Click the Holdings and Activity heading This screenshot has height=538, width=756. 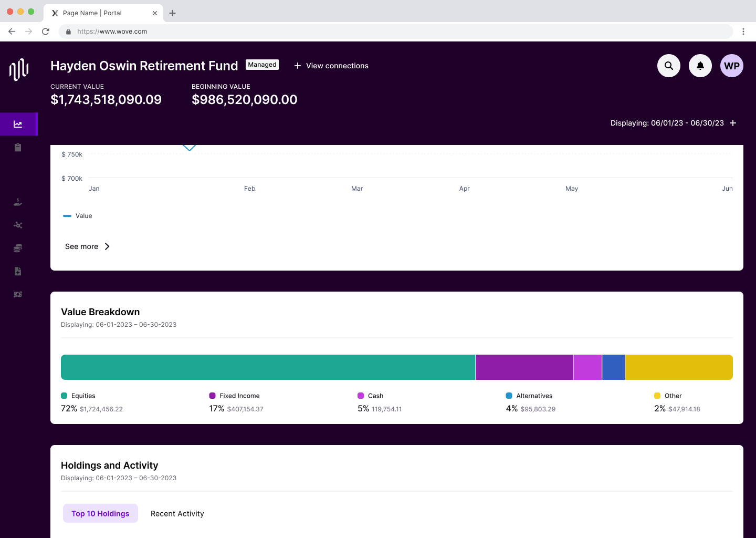point(109,465)
